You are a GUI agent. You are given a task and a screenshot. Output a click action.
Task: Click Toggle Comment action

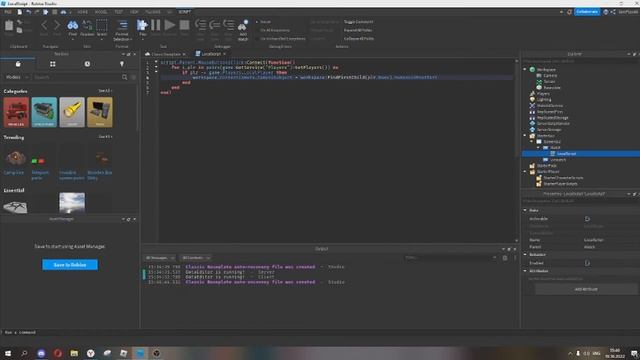pos(358,22)
